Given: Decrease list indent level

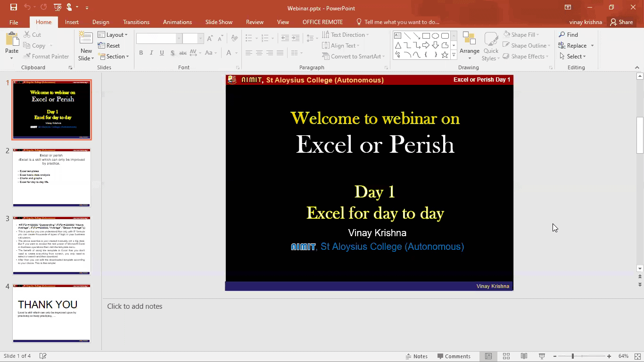Looking at the screenshot, I should click(285, 38).
